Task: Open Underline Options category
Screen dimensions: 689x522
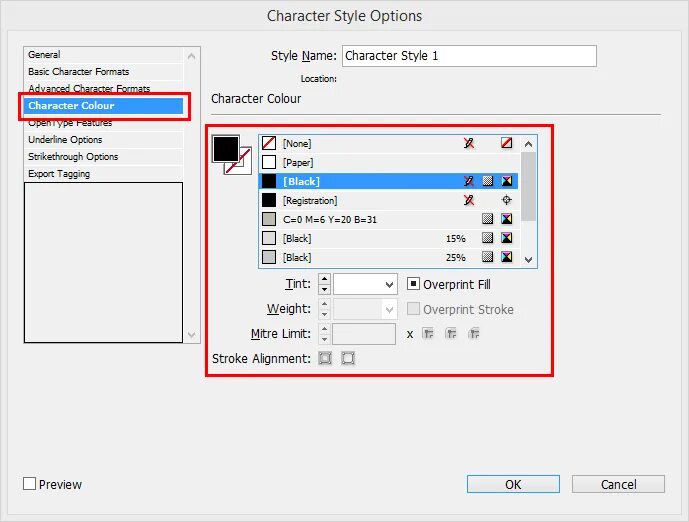Action: pos(104,140)
